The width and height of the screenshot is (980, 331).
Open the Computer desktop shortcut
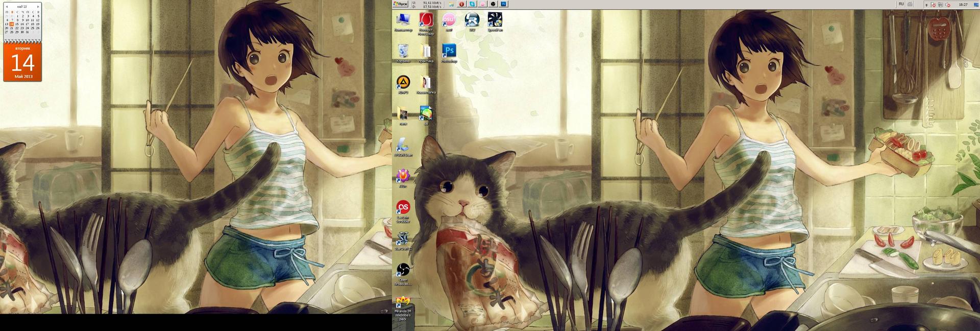(403, 23)
